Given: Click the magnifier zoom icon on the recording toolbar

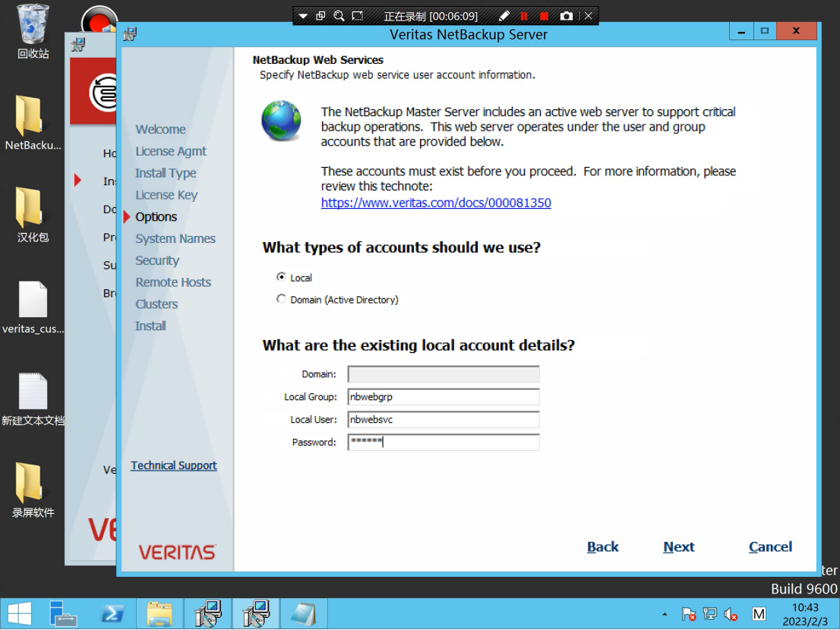Looking at the screenshot, I should (339, 16).
